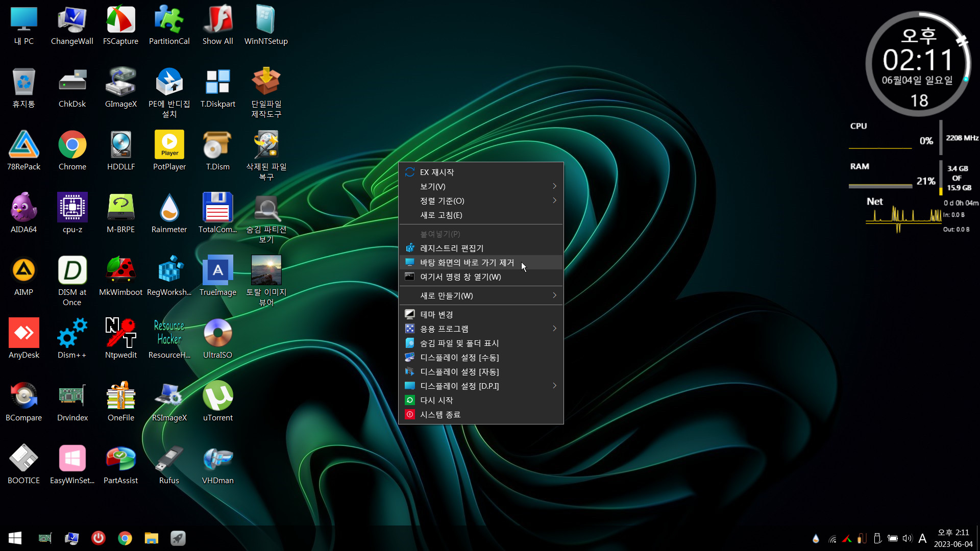Open the ChkDsk desktop icon

pyautogui.click(x=72, y=88)
